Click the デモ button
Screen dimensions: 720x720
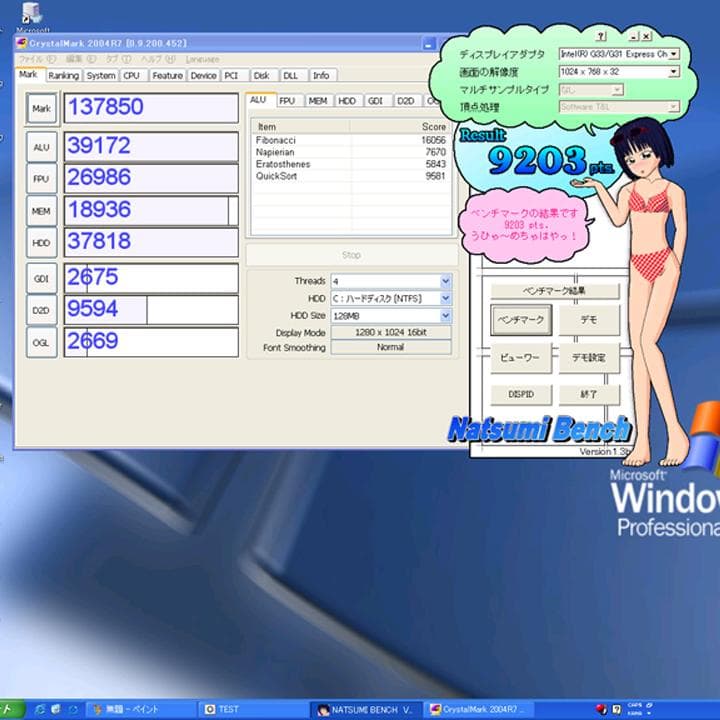589,320
